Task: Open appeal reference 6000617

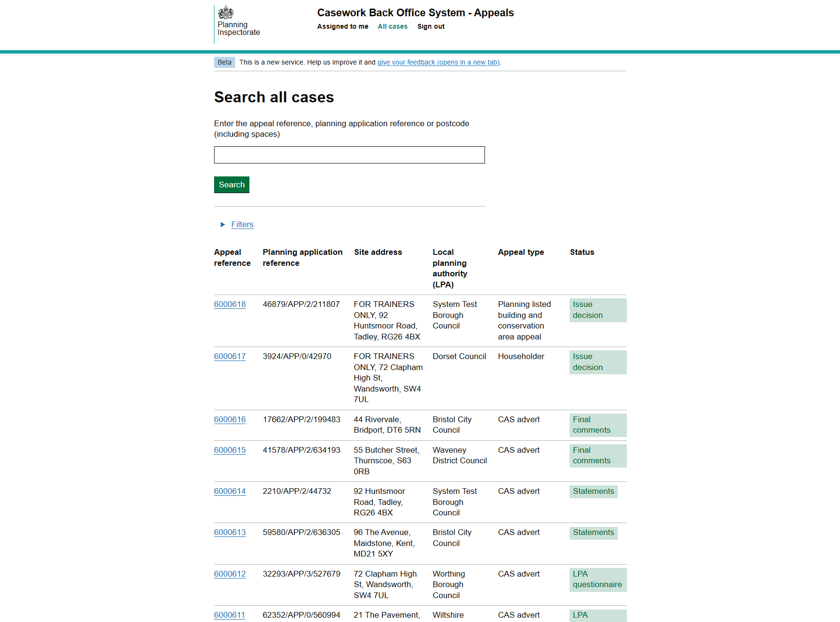Action: [230, 357]
